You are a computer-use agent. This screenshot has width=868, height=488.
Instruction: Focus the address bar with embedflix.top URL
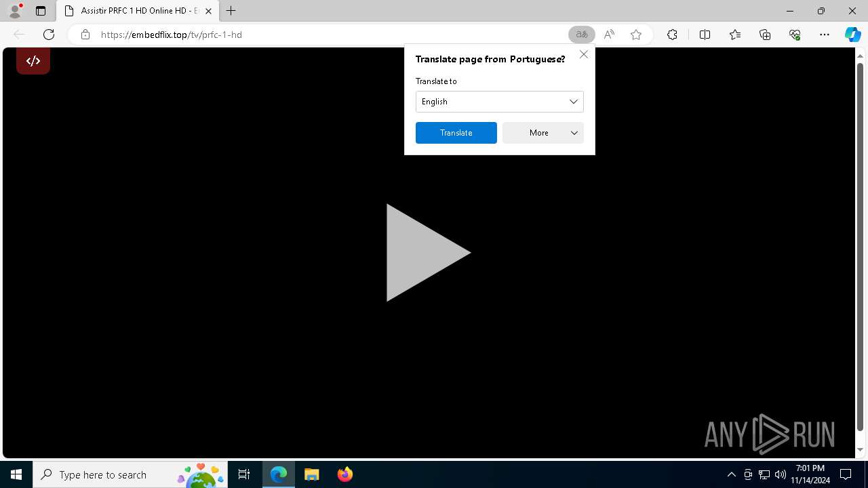click(332, 35)
